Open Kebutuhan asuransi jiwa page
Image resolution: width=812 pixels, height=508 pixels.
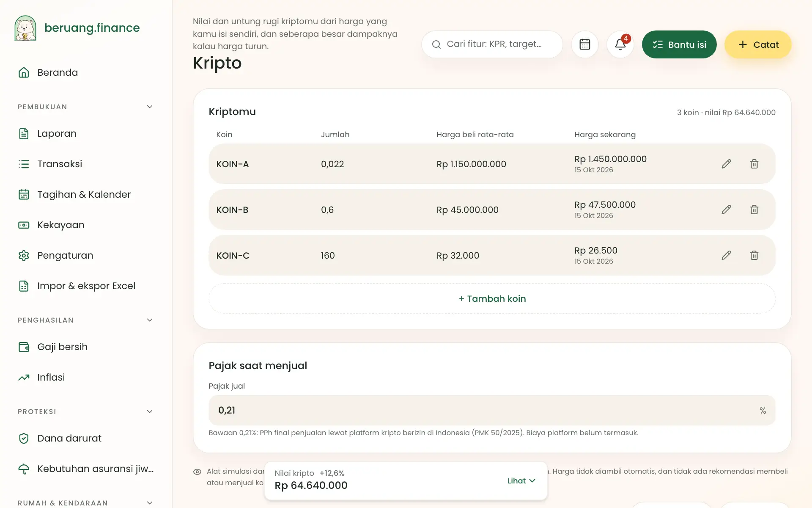pyautogui.click(x=86, y=469)
